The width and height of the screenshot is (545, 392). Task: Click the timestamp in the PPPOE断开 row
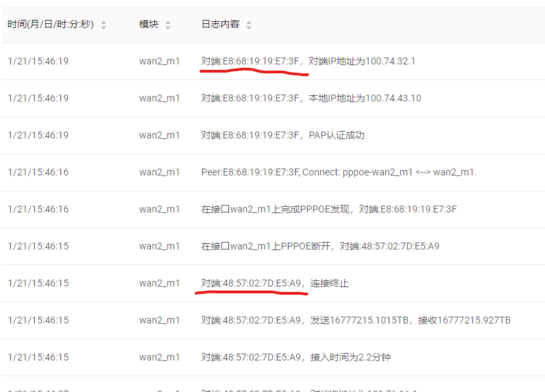coord(38,246)
